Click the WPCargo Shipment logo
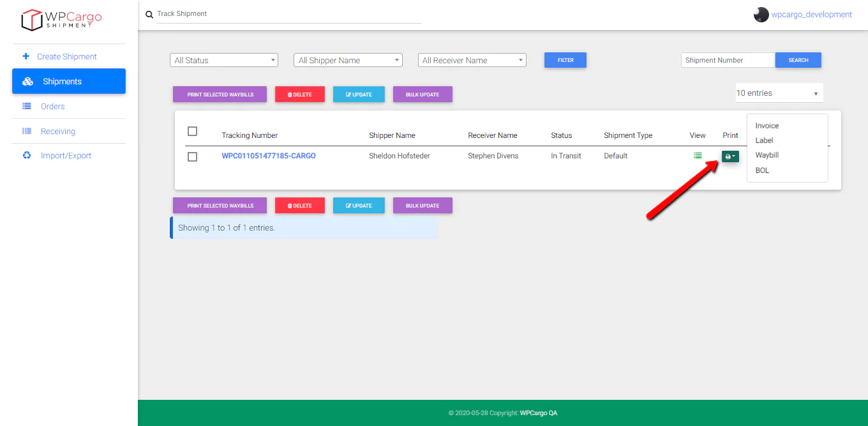 pos(61,19)
